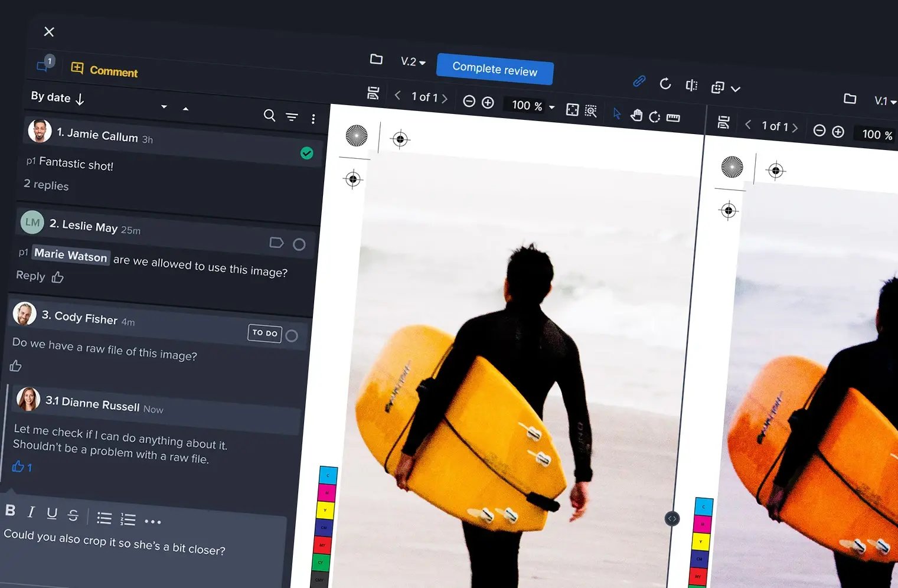The image size is (898, 588).
Task: Select the ruler measurement tool
Action: click(673, 118)
